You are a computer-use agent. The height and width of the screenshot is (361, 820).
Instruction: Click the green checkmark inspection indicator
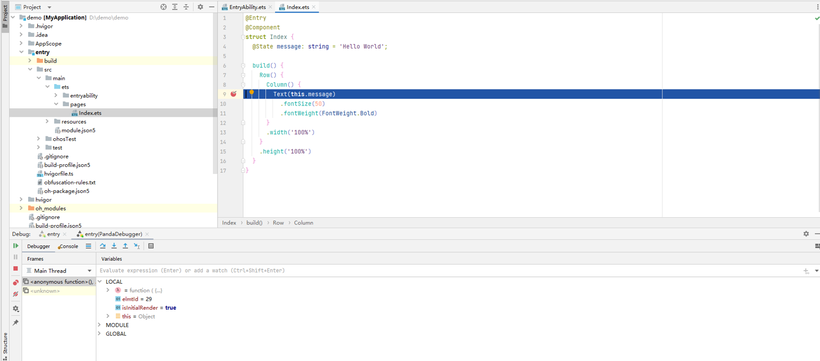click(x=816, y=18)
